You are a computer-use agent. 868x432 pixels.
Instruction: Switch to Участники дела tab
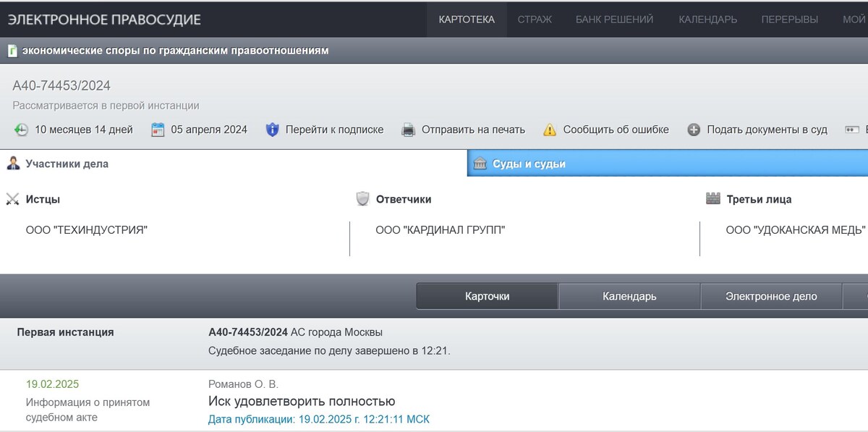click(x=234, y=164)
